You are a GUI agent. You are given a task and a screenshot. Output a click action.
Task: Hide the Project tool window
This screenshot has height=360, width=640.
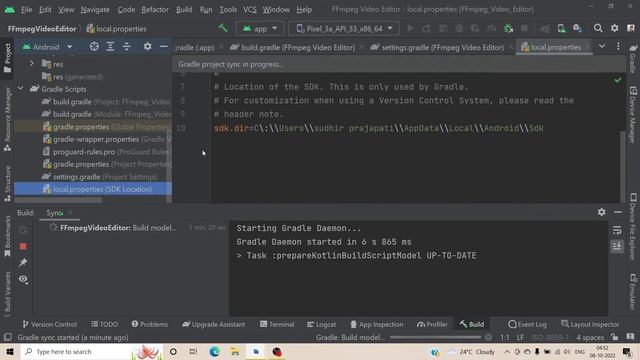[164, 47]
